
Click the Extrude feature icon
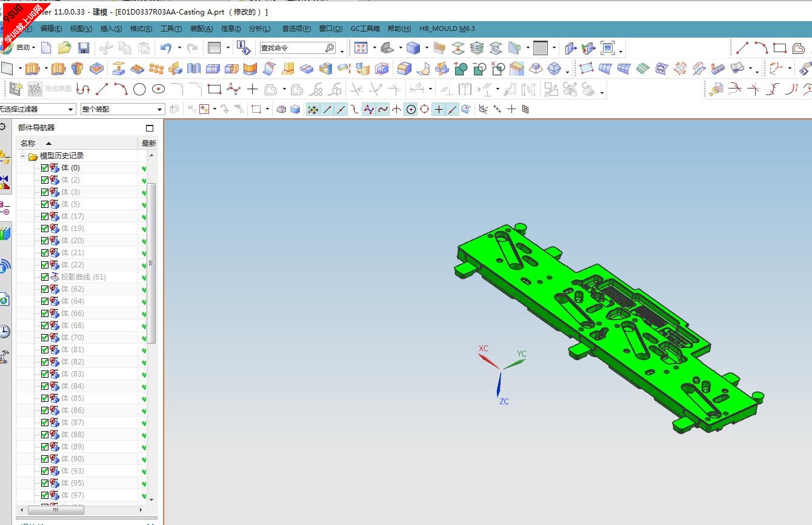pyautogui.click(x=33, y=69)
